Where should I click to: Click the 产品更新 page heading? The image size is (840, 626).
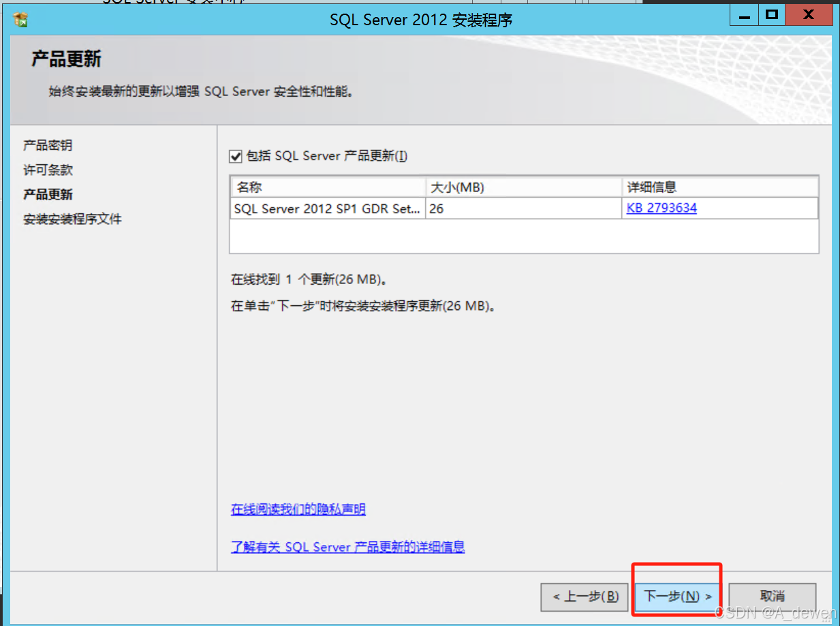(x=66, y=59)
